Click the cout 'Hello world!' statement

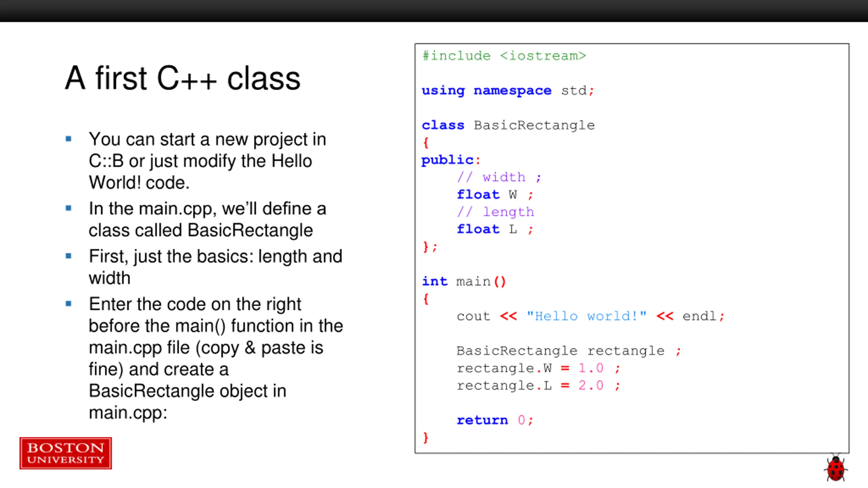click(x=590, y=316)
